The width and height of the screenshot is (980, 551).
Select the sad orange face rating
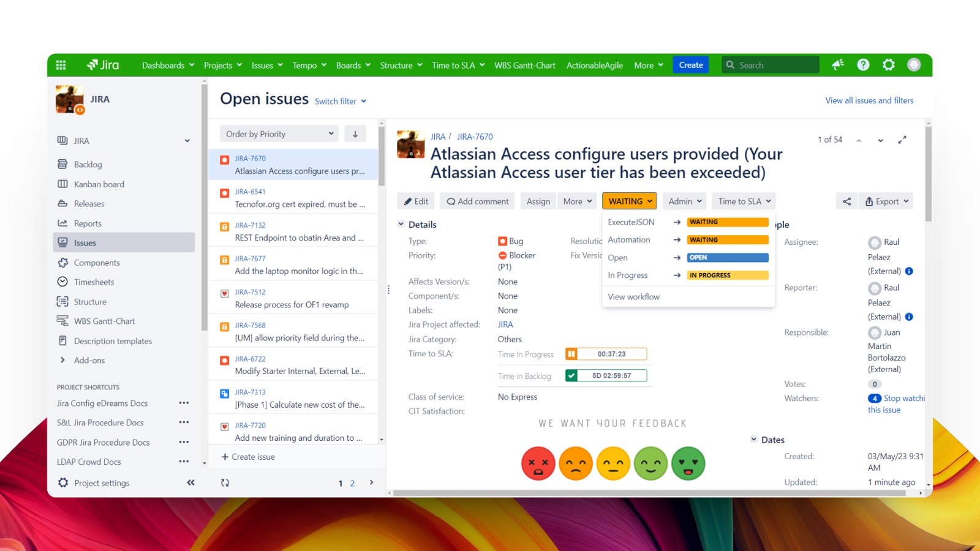[x=576, y=463]
